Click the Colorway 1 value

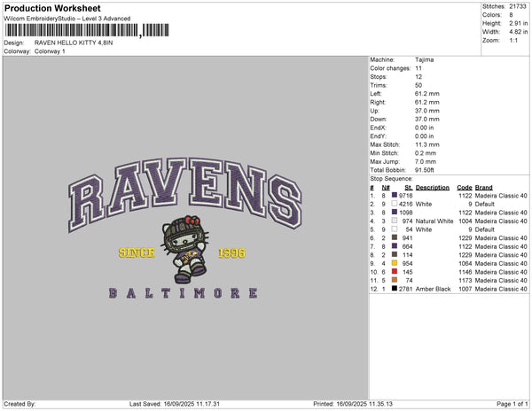[x=50, y=51]
